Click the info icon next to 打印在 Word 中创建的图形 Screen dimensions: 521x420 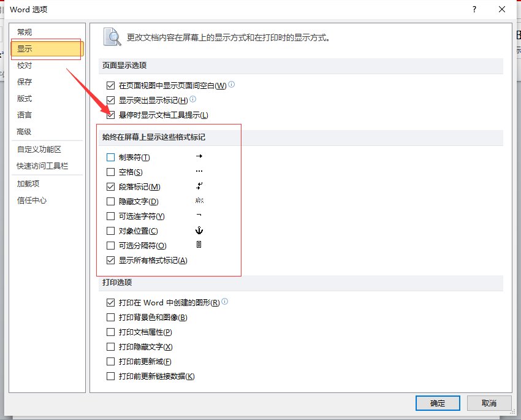click(x=226, y=302)
